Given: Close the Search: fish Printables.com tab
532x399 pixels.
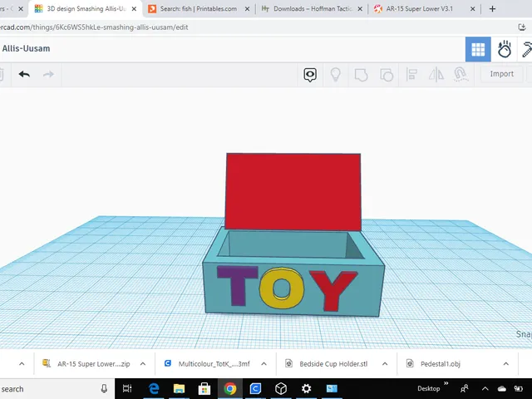Looking at the screenshot, I should 248,9.
